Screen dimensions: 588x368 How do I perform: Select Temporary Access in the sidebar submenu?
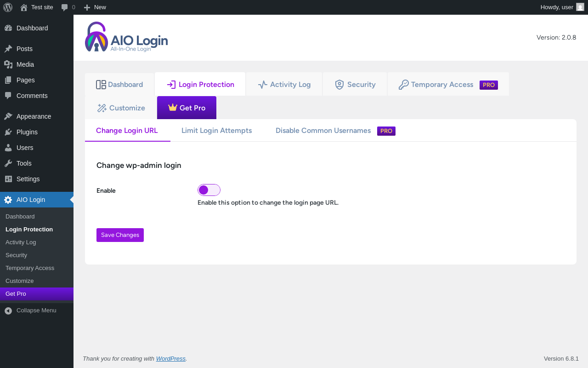tap(37, 268)
